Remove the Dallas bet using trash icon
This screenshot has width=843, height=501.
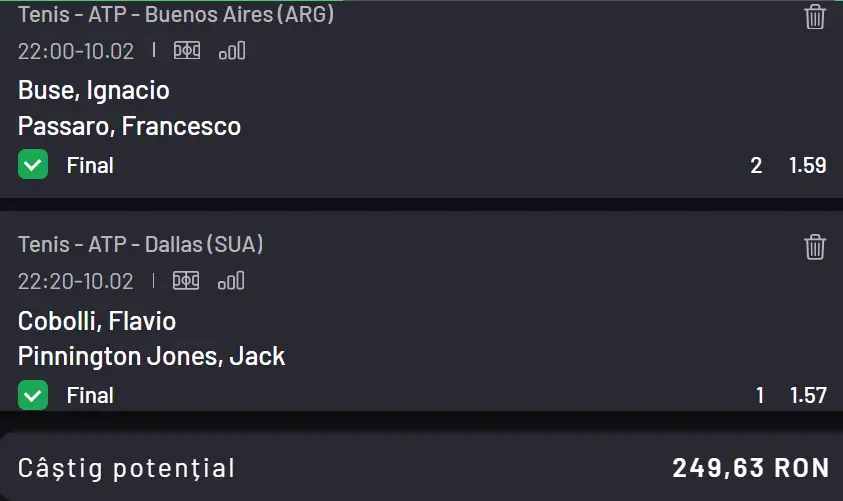(x=815, y=246)
